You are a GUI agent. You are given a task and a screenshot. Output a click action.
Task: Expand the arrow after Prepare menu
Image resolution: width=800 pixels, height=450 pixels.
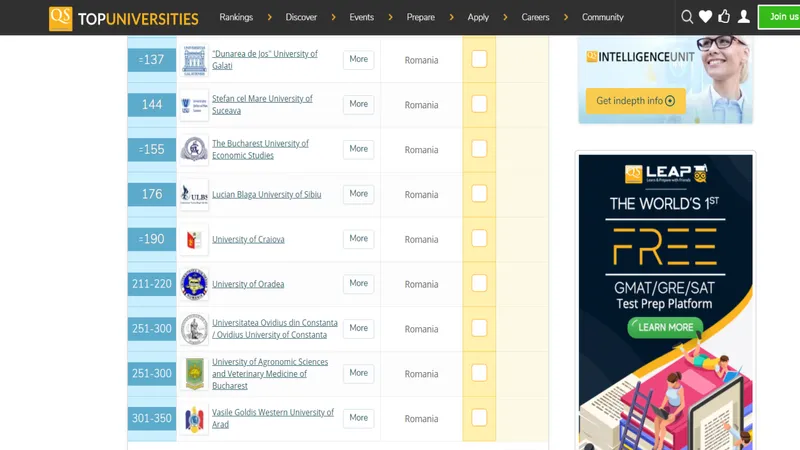[x=452, y=17]
